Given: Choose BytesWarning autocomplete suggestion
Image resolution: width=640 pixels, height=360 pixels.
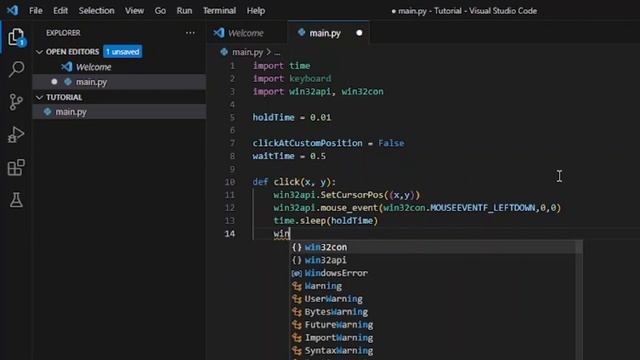Looking at the screenshot, I should [433, 312].
